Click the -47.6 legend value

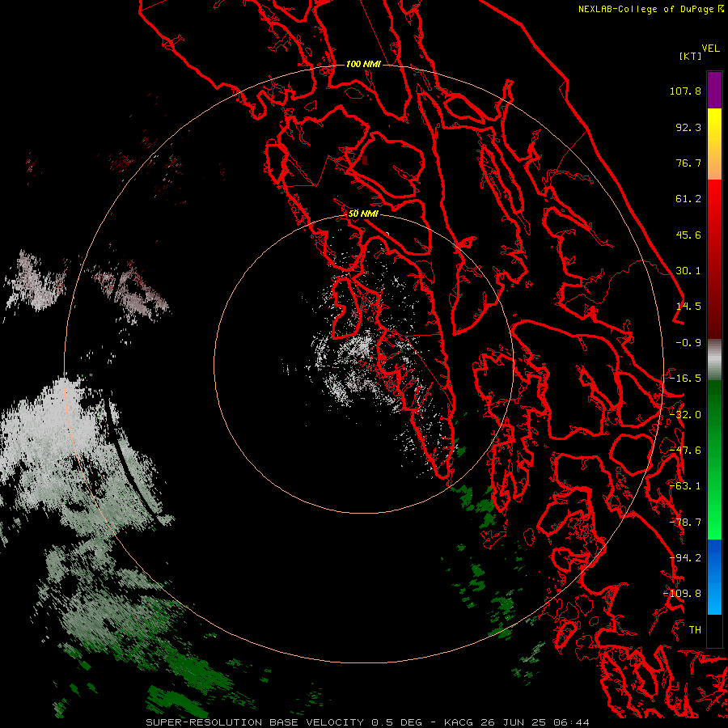(685, 451)
